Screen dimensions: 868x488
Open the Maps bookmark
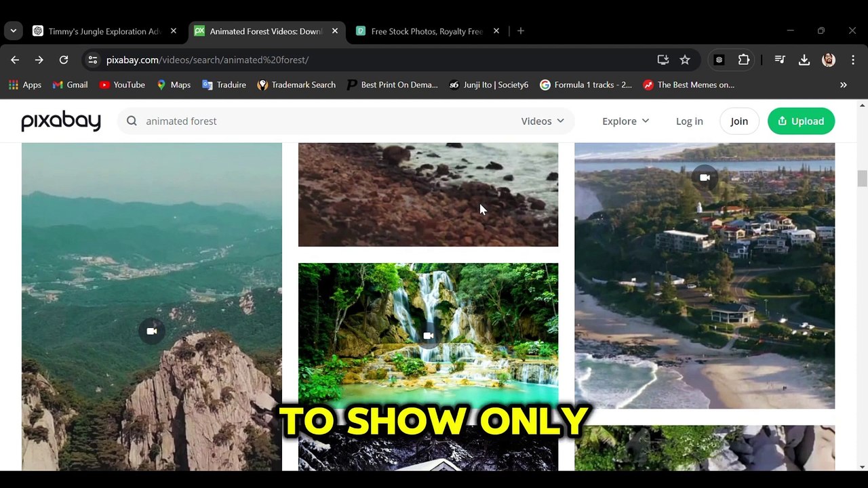click(x=174, y=85)
